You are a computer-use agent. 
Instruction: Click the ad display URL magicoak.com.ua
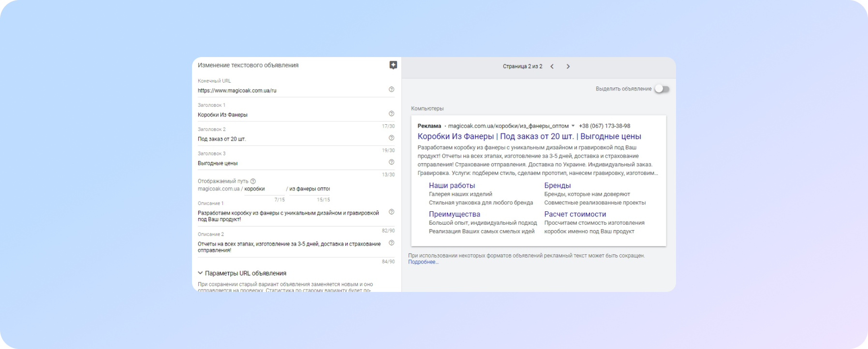[x=508, y=126]
